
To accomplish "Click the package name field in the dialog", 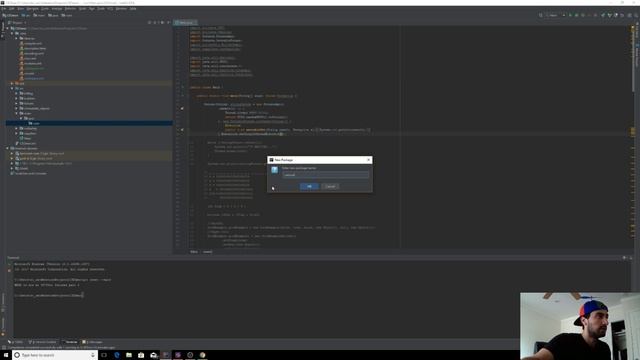I will click(325, 175).
